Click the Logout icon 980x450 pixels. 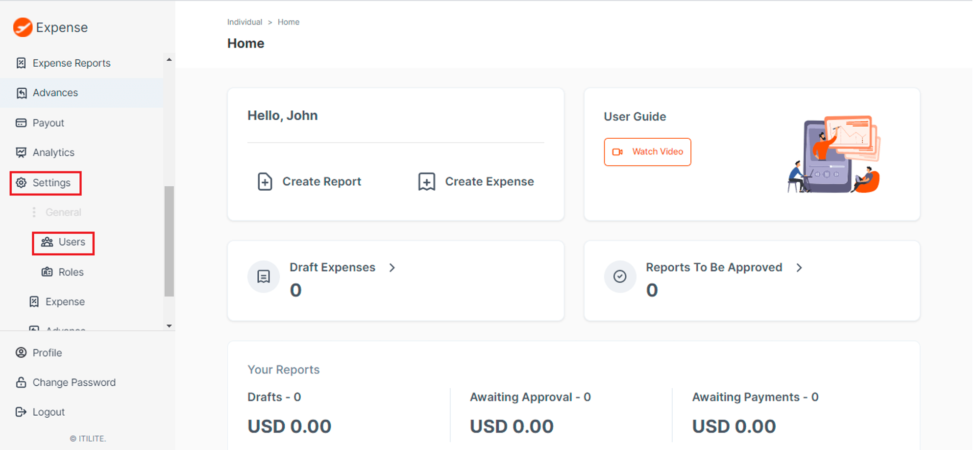click(21, 412)
